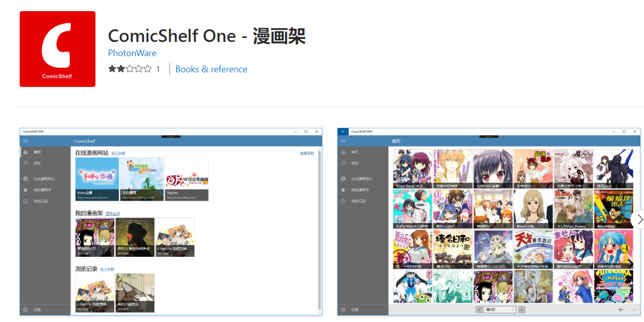
Task: Click the next page button beside the dropdown
Action: tap(522, 309)
